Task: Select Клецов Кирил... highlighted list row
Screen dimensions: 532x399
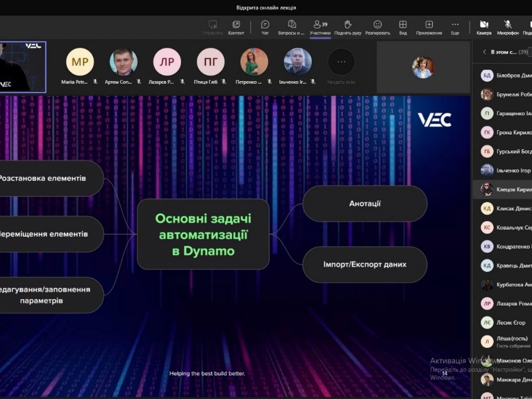Action: click(502, 189)
